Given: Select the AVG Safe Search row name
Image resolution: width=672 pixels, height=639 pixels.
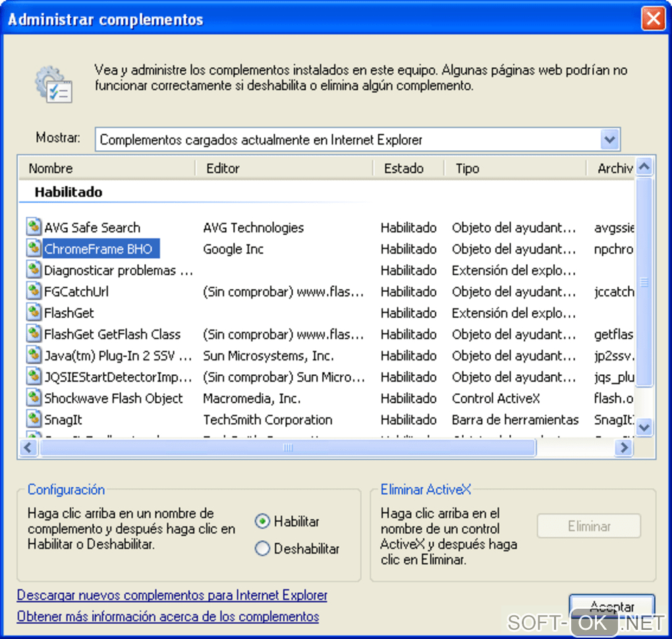Looking at the screenshot, I should click(x=92, y=227).
